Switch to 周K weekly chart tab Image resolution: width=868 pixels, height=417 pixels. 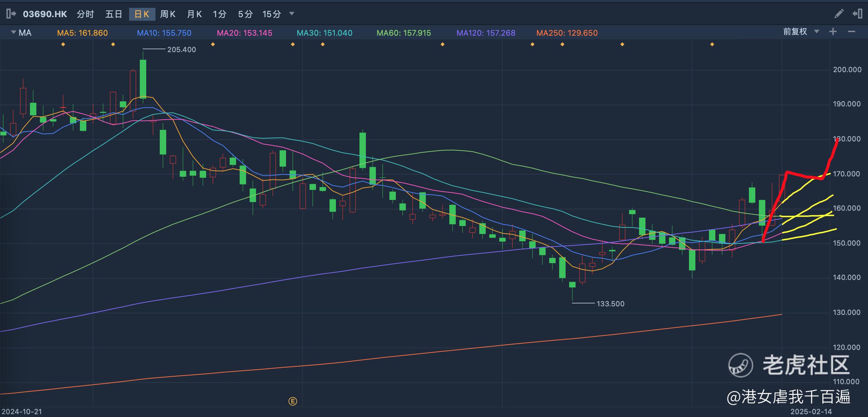168,14
